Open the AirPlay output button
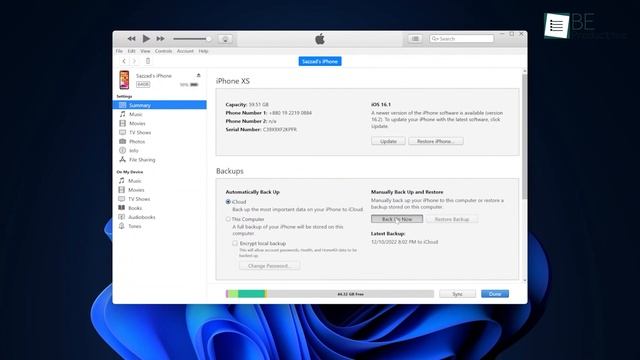Viewport: 640px width, 360px height. pyautogui.click(x=225, y=39)
